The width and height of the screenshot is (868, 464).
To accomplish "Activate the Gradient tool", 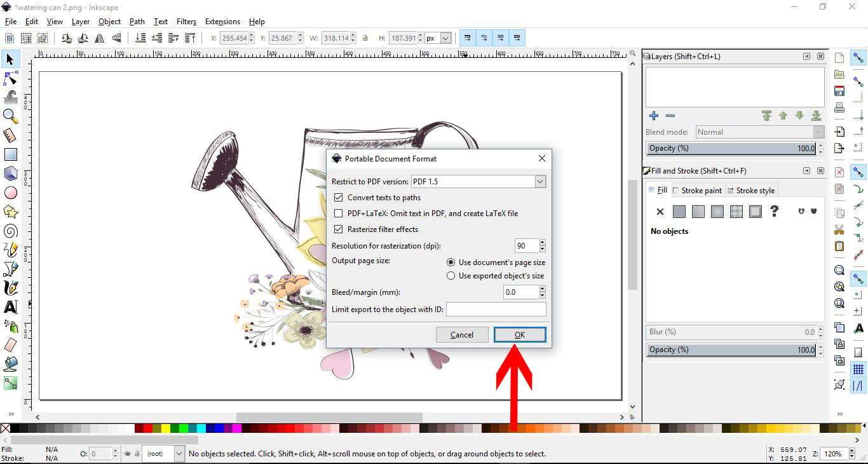I will (10, 383).
